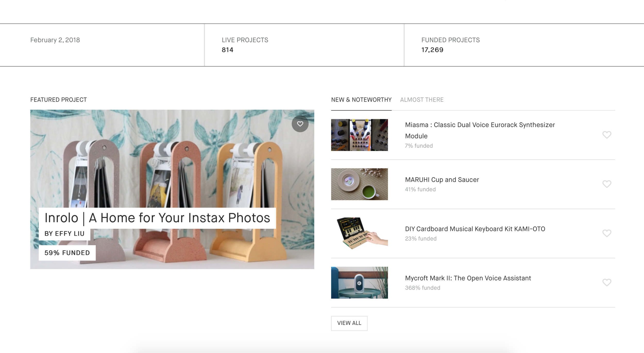This screenshot has width=644, height=353.
Task: Click the View All button
Action: [349, 323]
